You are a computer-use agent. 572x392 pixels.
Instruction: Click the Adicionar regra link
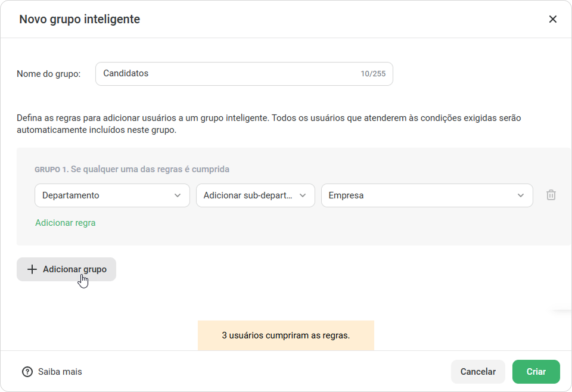[x=66, y=223]
